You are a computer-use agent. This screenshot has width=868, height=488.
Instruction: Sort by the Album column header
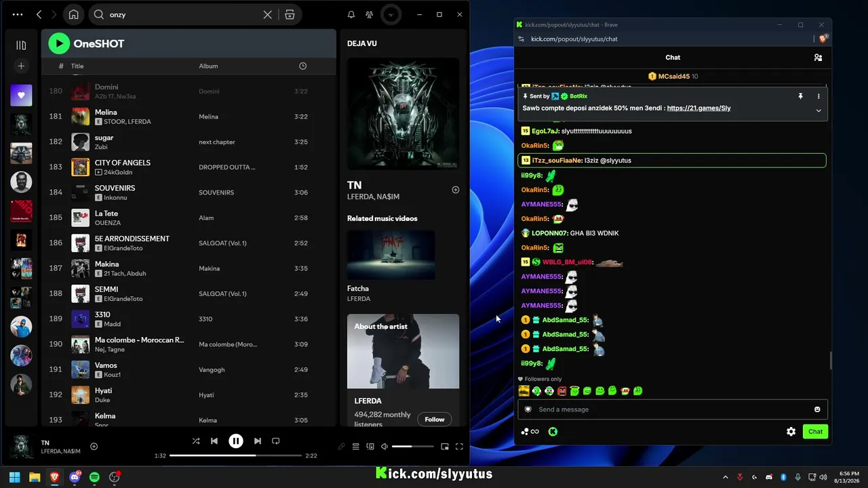(208, 66)
